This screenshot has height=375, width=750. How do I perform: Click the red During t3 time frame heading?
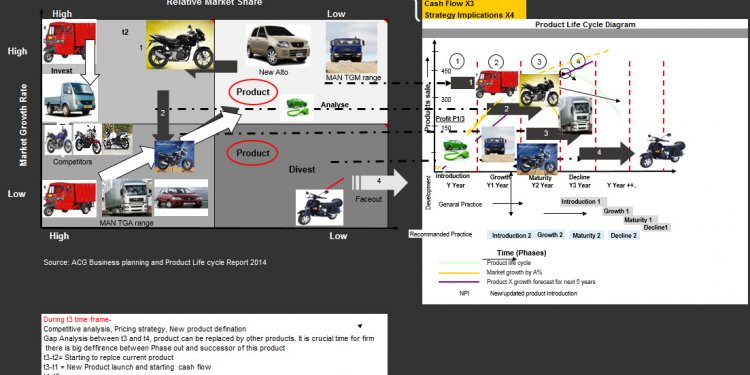77,319
